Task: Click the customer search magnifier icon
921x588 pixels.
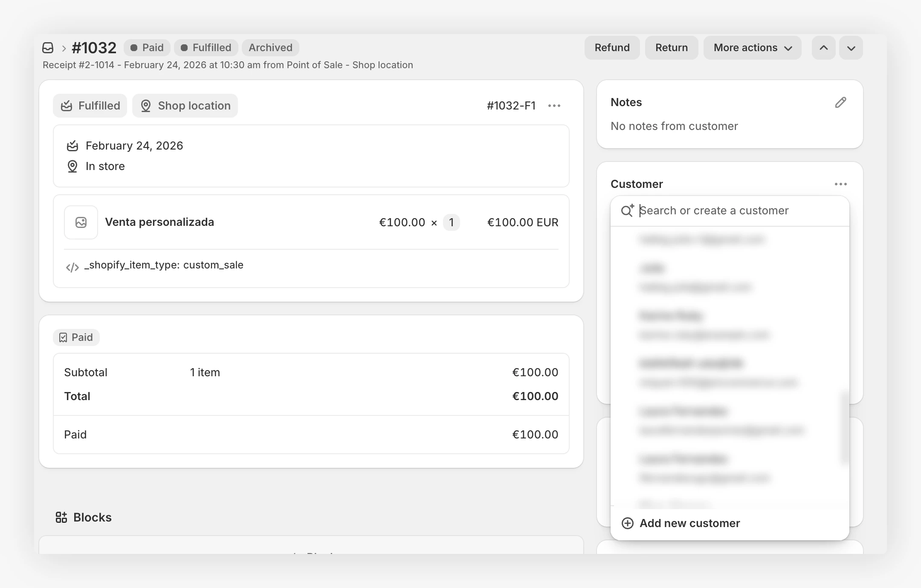Action: coord(627,210)
